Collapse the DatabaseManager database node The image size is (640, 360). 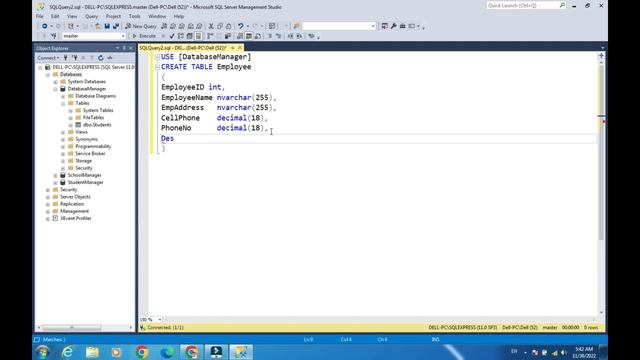tap(56, 89)
